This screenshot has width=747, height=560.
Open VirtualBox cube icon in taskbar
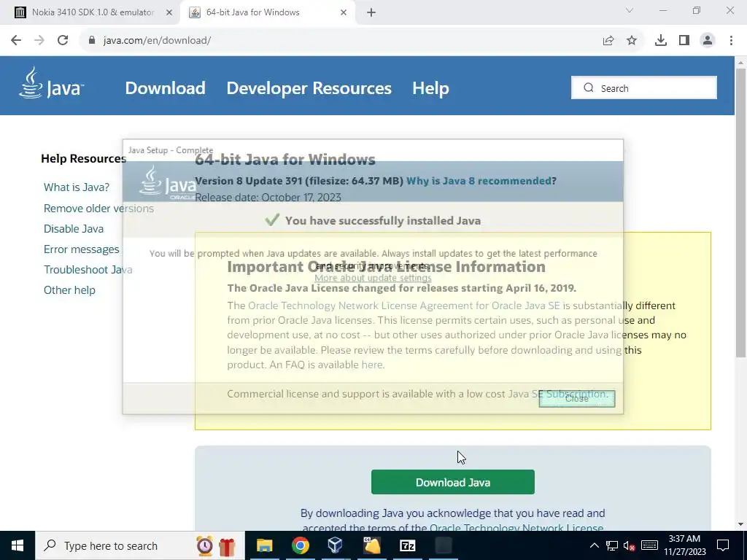[336, 545]
